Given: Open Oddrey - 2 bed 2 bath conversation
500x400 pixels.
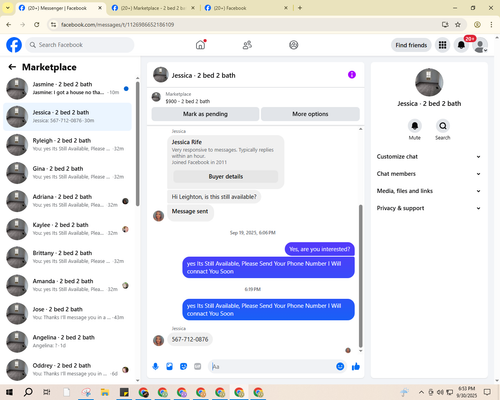Looking at the screenshot, I should tap(67, 370).
